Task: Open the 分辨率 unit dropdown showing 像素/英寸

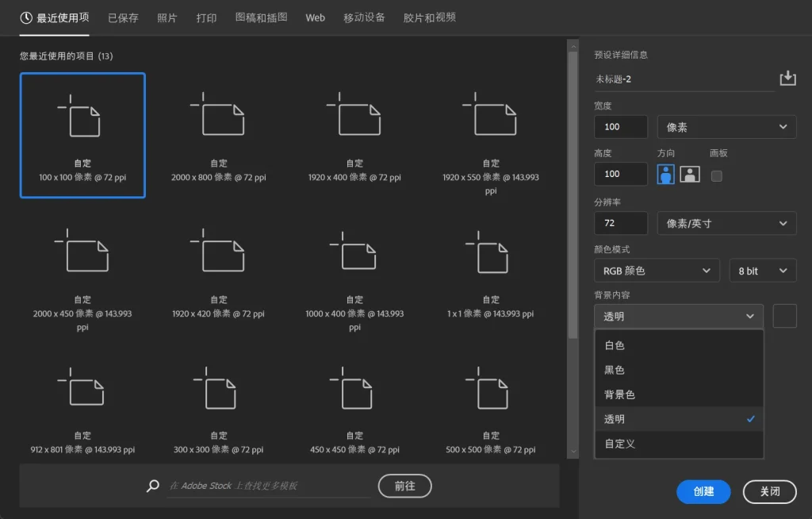Action: 726,223
